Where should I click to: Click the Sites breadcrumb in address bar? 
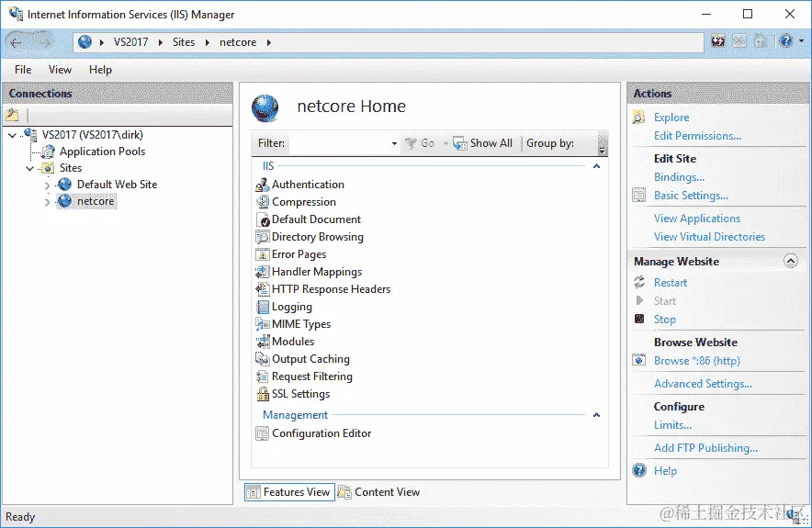[x=184, y=42]
